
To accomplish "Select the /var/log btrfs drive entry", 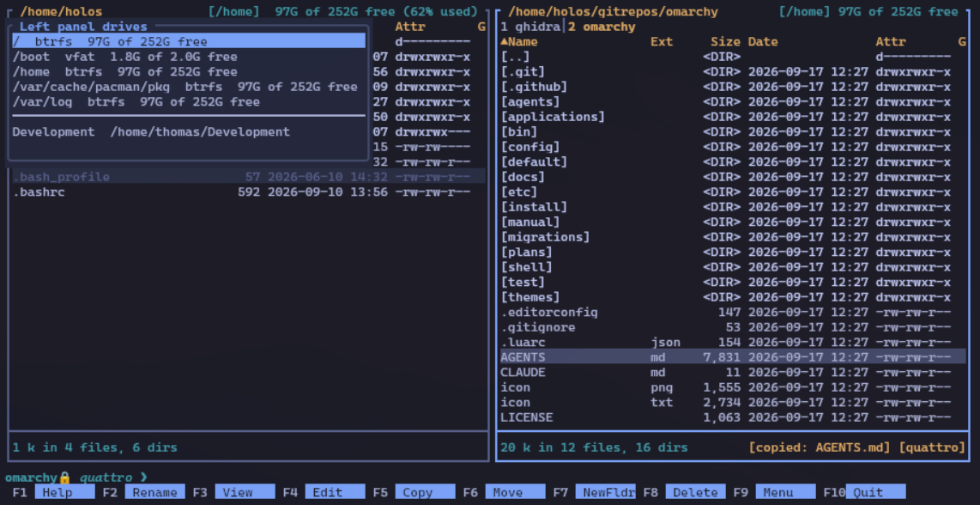I will [x=188, y=101].
